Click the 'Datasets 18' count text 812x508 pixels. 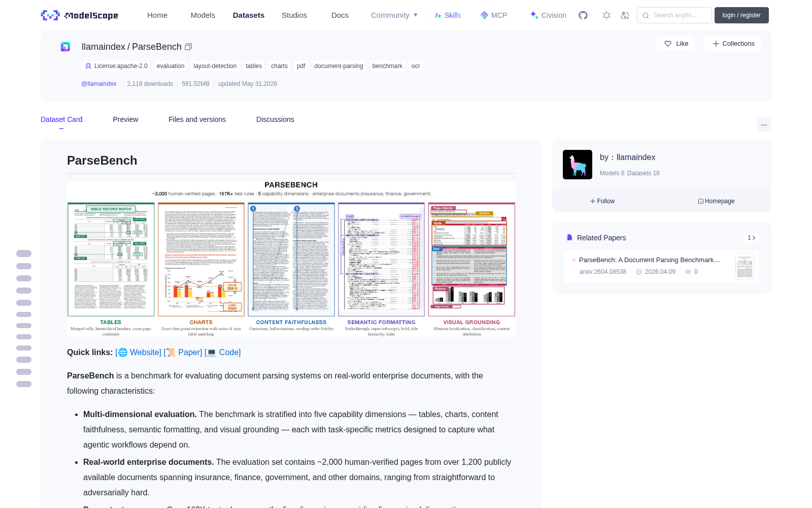pyautogui.click(x=644, y=173)
